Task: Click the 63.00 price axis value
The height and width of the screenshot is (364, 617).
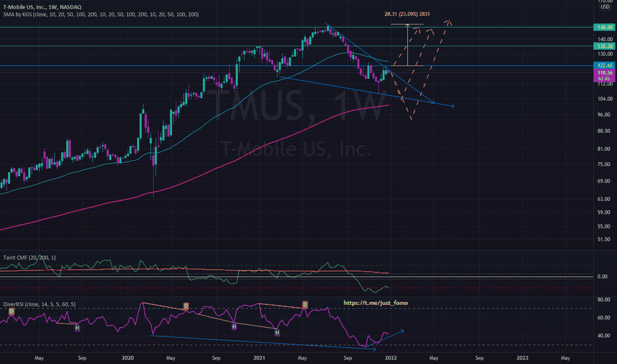Action: click(604, 199)
